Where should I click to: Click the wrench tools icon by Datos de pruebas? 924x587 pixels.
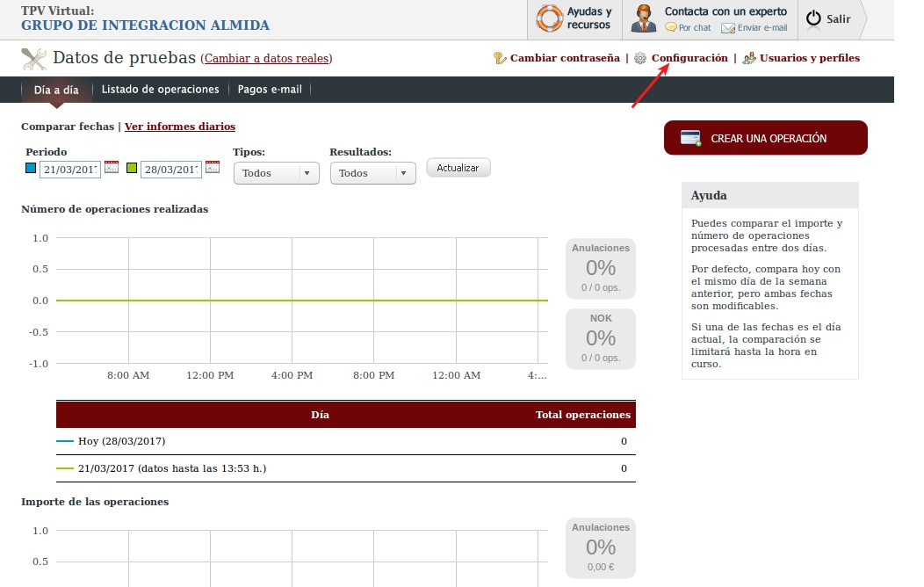click(x=34, y=59)
